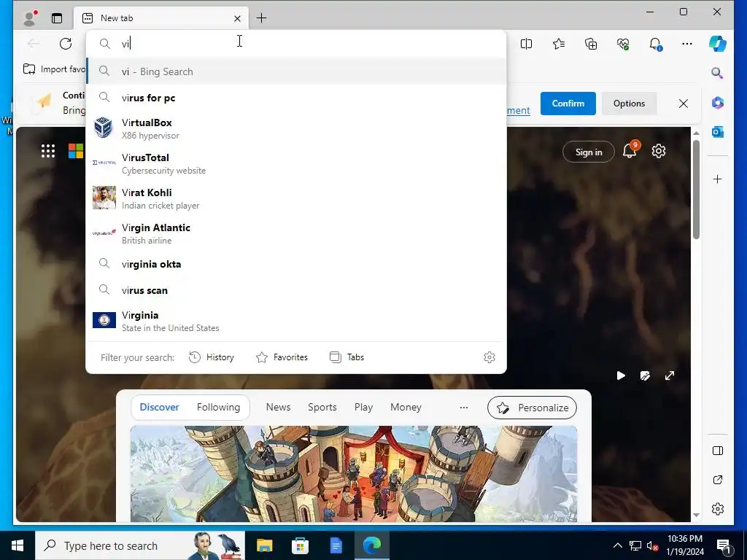
Task: Toggle sidebar layout icon near bottom
Action: click(718, 451)
